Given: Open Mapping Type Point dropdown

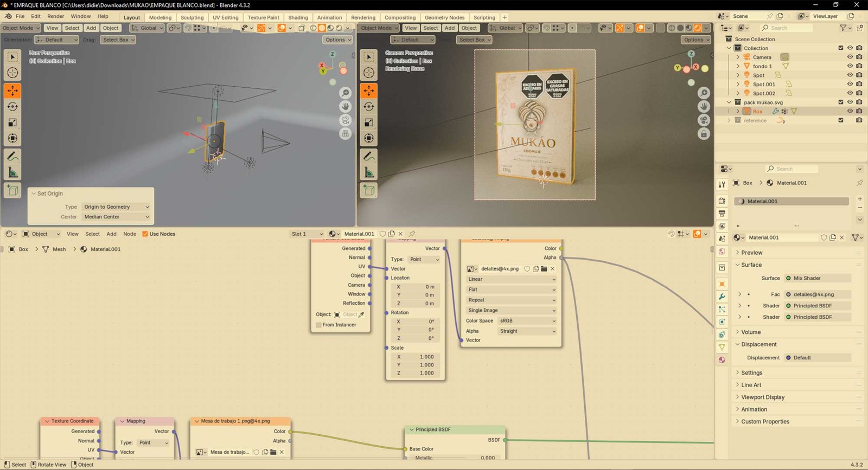Looking at the screenshot, I should [424, 260].
